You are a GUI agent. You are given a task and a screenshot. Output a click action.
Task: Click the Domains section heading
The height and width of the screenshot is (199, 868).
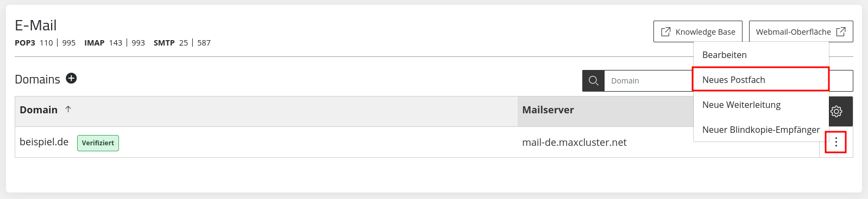[37, 79]
